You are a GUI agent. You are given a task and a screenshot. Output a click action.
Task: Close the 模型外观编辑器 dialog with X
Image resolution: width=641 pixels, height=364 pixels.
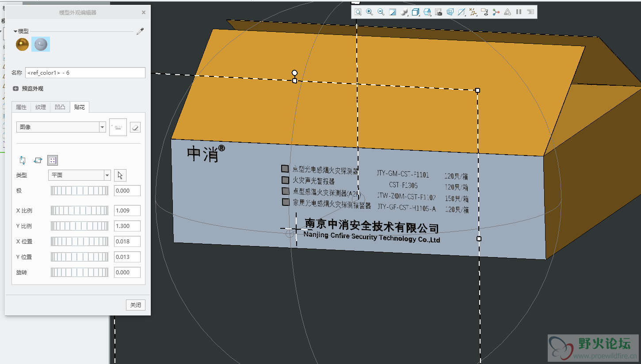144,13
